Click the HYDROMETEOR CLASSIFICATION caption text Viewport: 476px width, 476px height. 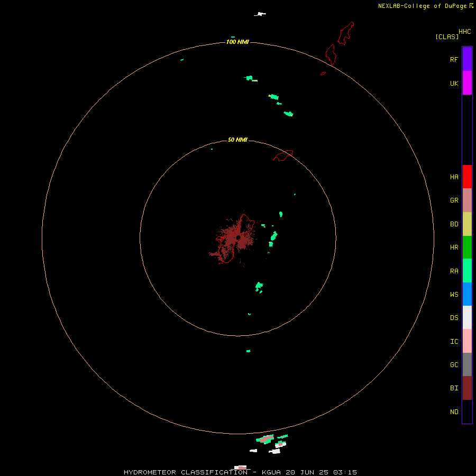coord(186,472)
